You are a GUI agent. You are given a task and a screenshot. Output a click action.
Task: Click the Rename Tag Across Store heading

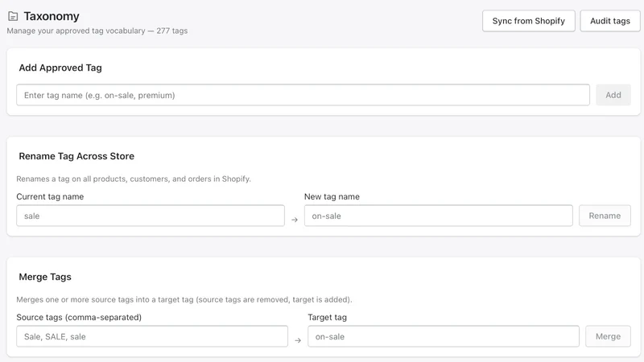pyautogui.click(x=76, y=156)
